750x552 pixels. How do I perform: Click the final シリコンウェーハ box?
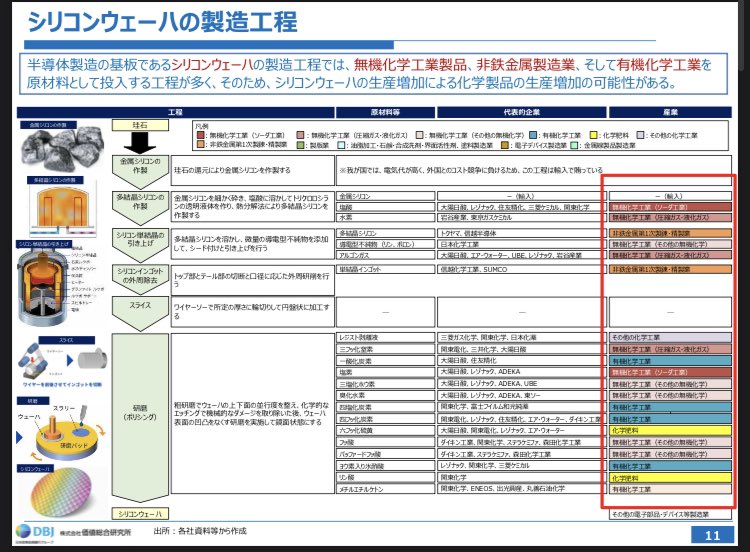pyautogui.click(x=140, y=514)
